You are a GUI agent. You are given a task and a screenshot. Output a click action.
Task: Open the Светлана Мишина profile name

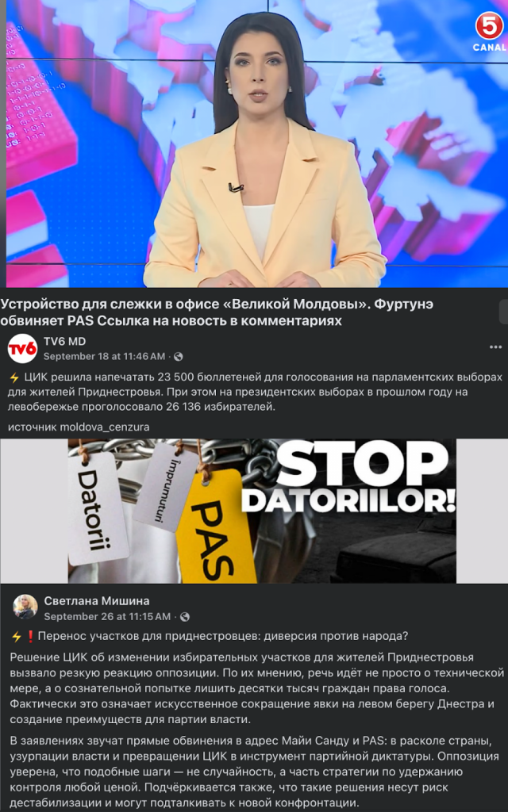[x=96, y=601]
